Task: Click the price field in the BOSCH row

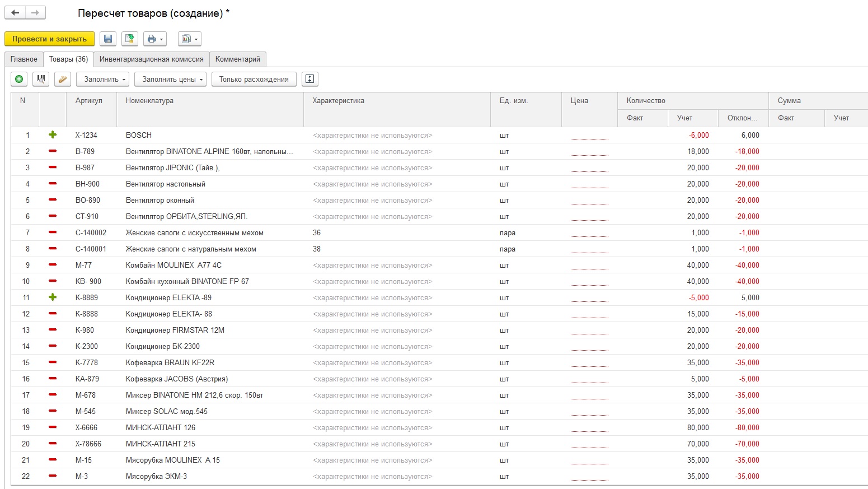Action: click(589, 135)
